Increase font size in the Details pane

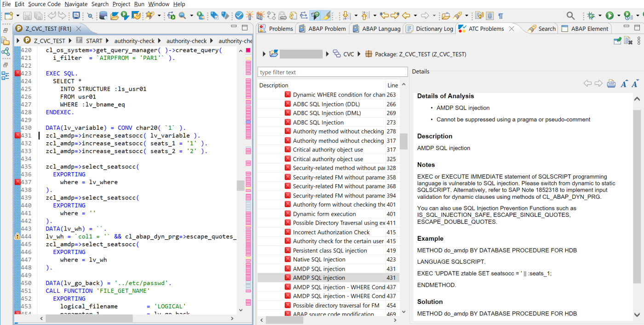click(x=624, y=84)
